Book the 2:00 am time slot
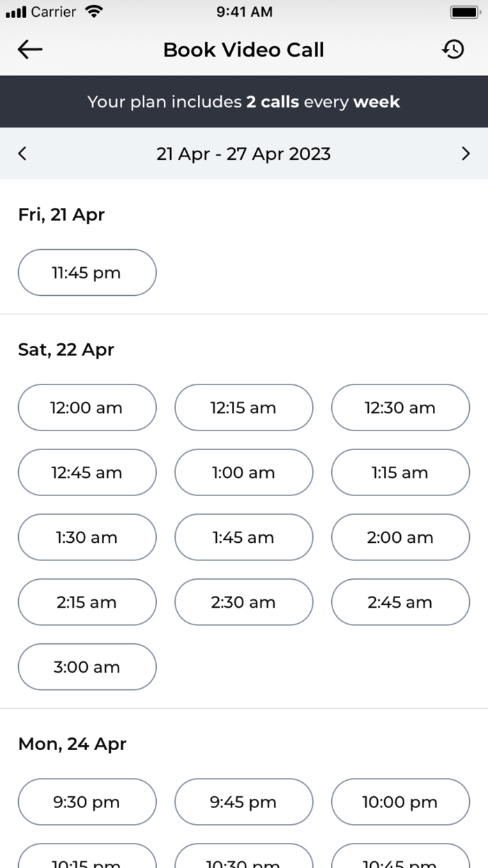This screenshot has height=868, width=488. [x=400, y=537]
